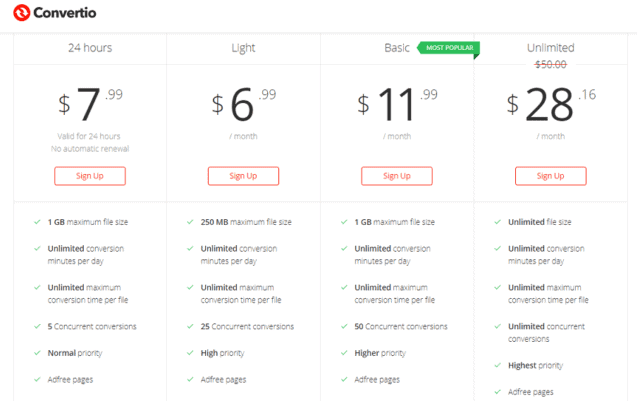This screenshot has height=401, width=640.
Task: Click the Convertio red logo icon
Action: pos(21,13)
